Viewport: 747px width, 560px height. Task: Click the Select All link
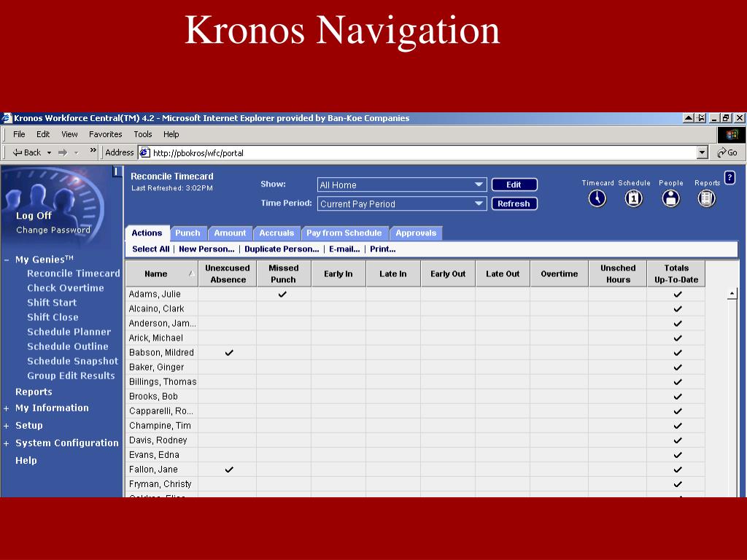click(x=150, y=249)
